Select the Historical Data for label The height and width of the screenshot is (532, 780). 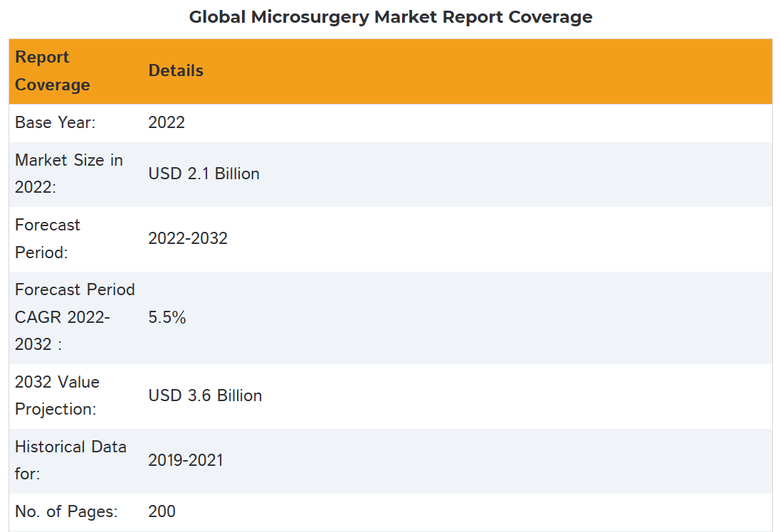tap(70, 460)
